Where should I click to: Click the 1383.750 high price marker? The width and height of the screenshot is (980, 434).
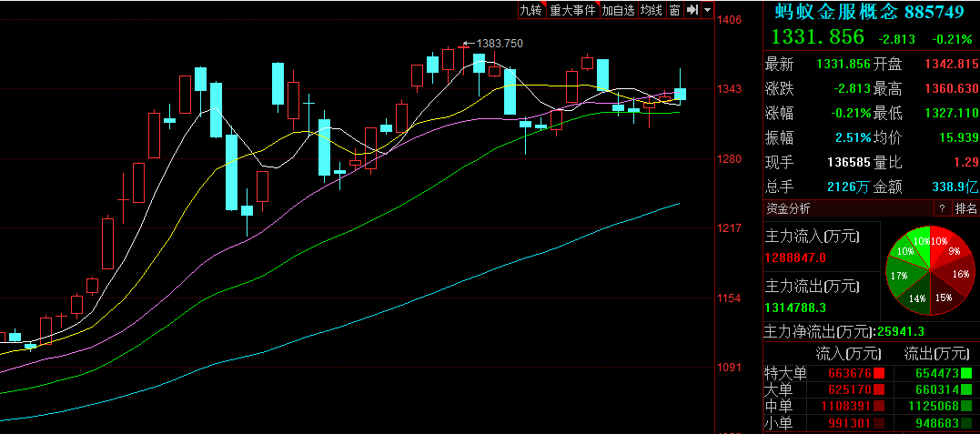click(x=500, y=43)
